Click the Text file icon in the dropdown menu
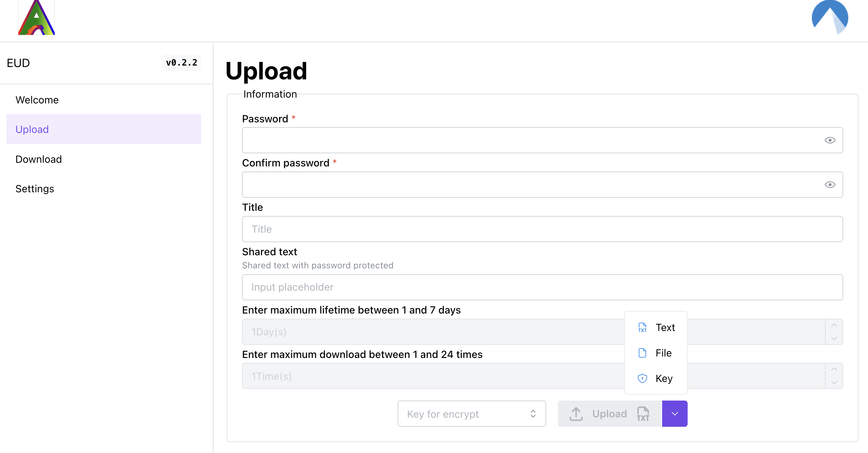 click(x=642, y=328)
